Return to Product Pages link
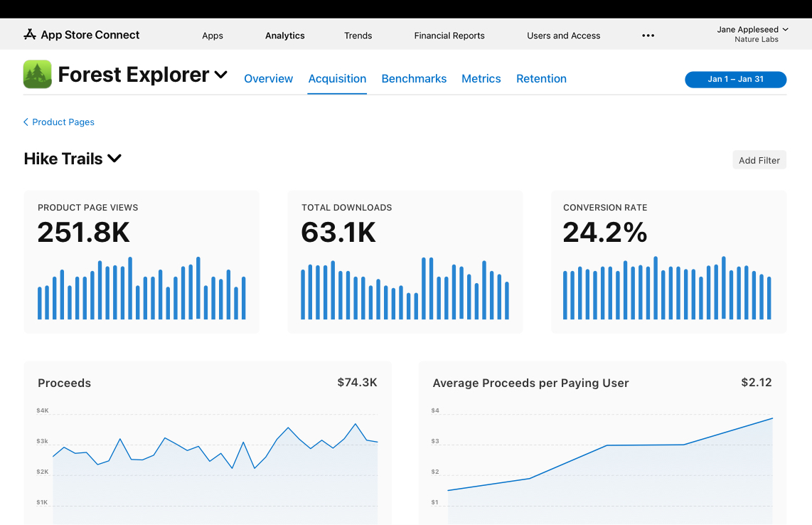Viewport: 812px width, 525px height. pos(63,122)
